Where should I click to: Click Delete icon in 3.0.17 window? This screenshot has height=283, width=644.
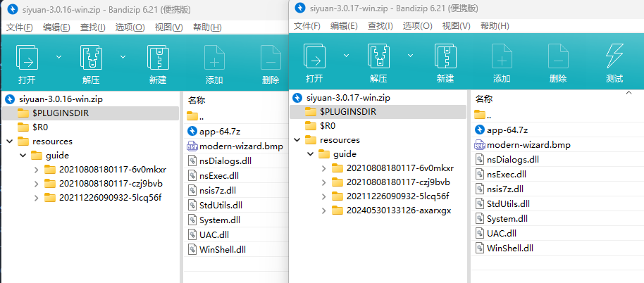coord(558,56)
